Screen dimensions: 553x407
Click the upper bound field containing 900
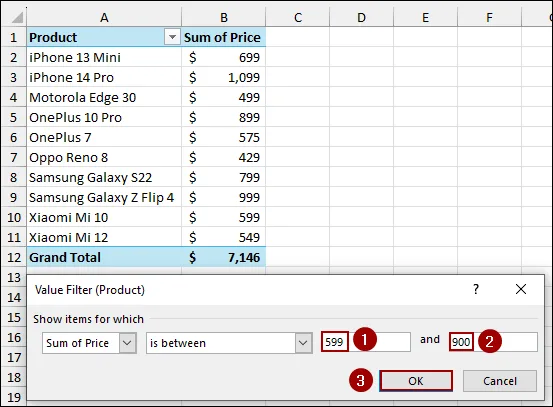click(x=493, y=342)
